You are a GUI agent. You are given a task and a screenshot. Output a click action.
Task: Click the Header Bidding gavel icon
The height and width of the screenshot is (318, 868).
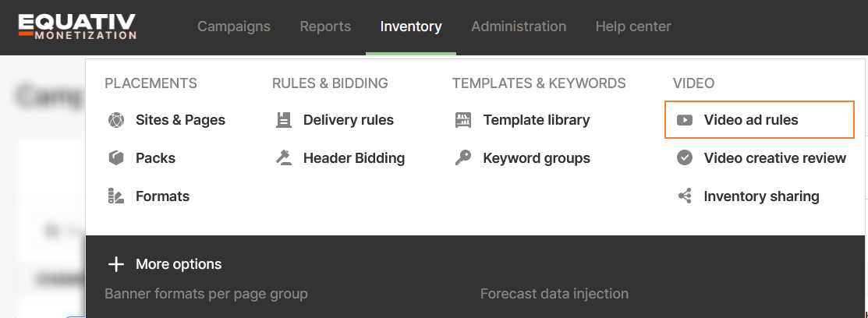284,158
